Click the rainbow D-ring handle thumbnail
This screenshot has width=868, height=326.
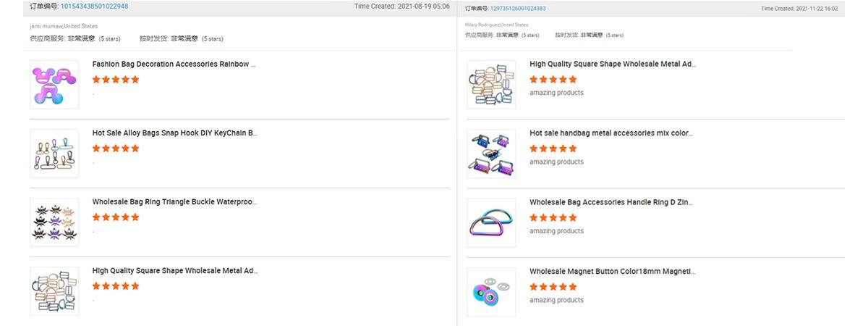[491, 222]
